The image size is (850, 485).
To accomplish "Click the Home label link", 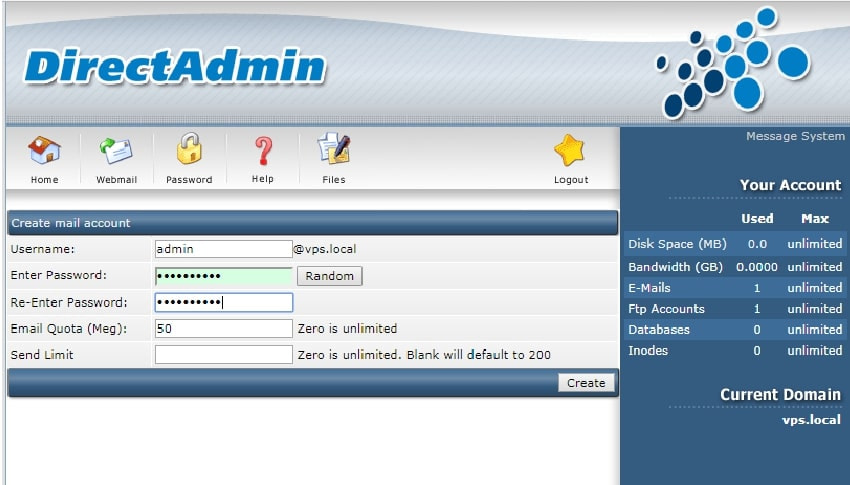I will [44, 180].
